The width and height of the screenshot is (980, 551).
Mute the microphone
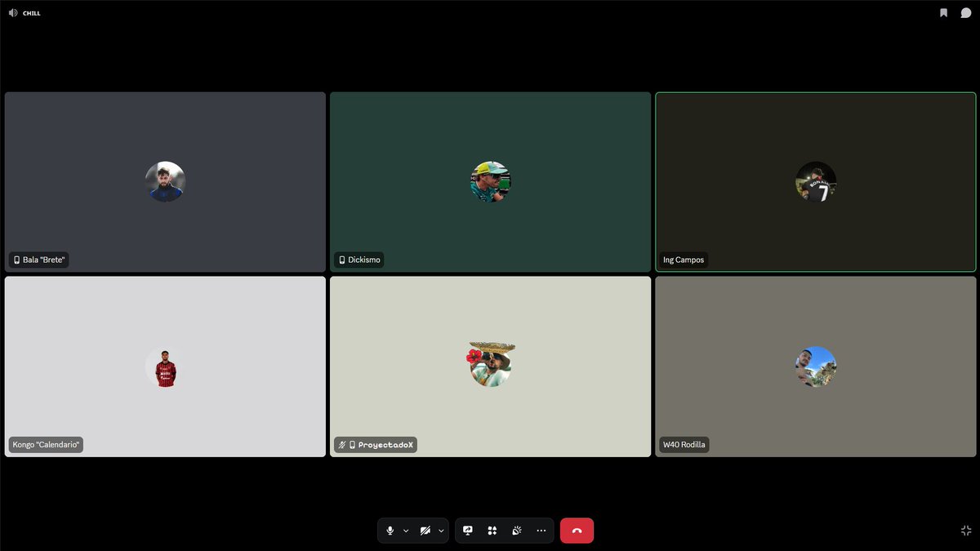click(390, 531)
